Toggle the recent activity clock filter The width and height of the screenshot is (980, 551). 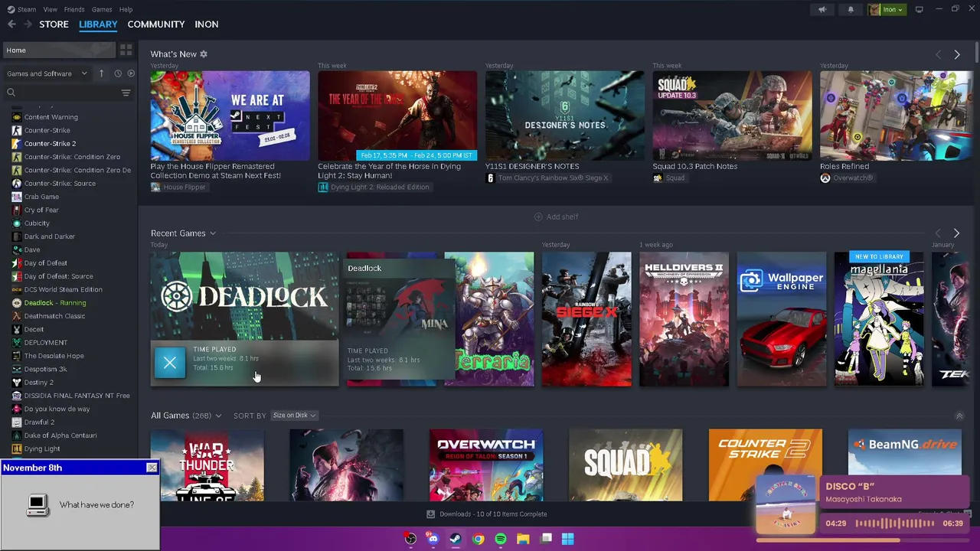118,73
